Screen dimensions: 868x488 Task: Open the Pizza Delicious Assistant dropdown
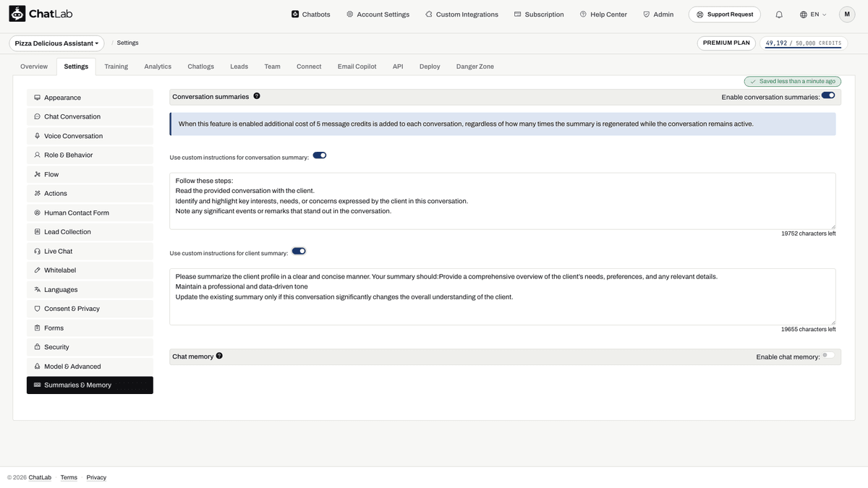click(x=56, y=43)
